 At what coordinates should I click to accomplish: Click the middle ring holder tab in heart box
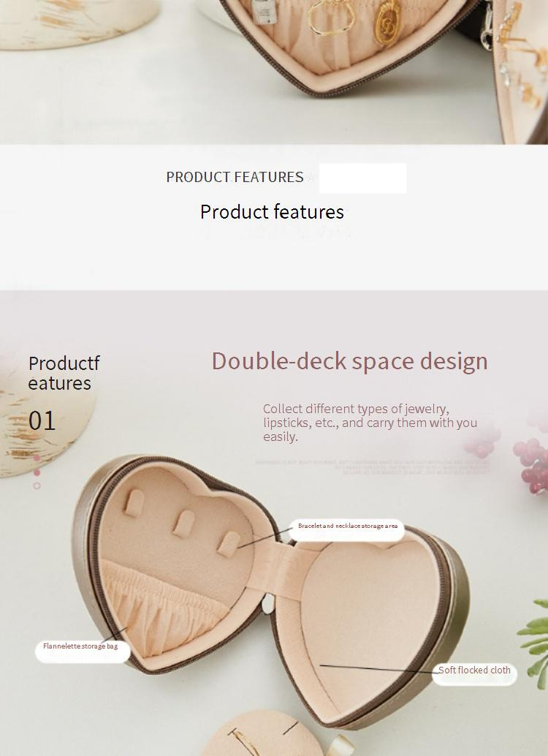(183, 524)
